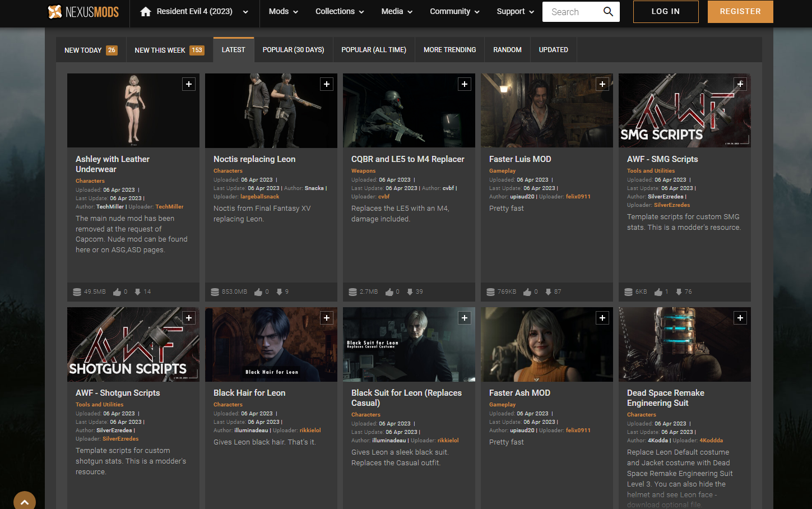Expand the Community dropdown menu
Image resolution: width=812 pixels, height=509 pixels.
[454, 12]
